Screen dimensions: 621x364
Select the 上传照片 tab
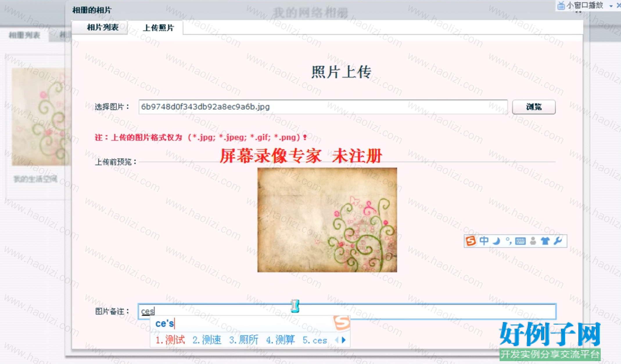coord(158,28)
